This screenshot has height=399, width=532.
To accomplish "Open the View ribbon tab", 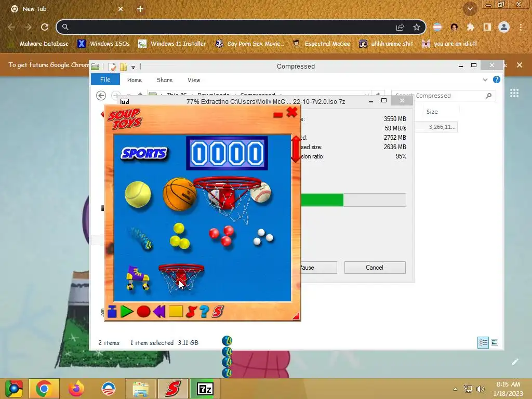I will 194,80.
